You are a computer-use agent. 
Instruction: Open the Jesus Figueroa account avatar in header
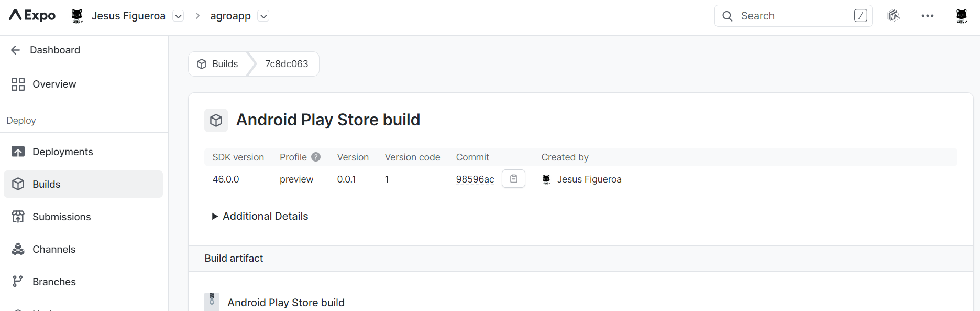[x=77, y=16]
